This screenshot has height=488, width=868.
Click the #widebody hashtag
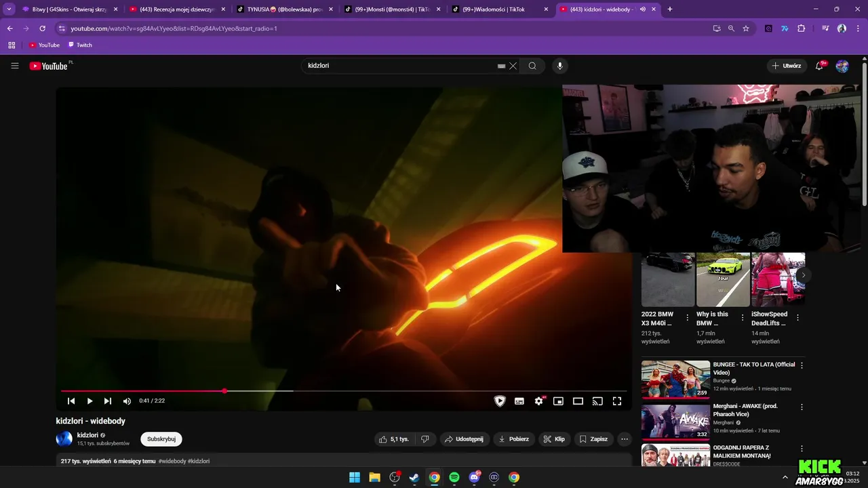click(172, 461)
